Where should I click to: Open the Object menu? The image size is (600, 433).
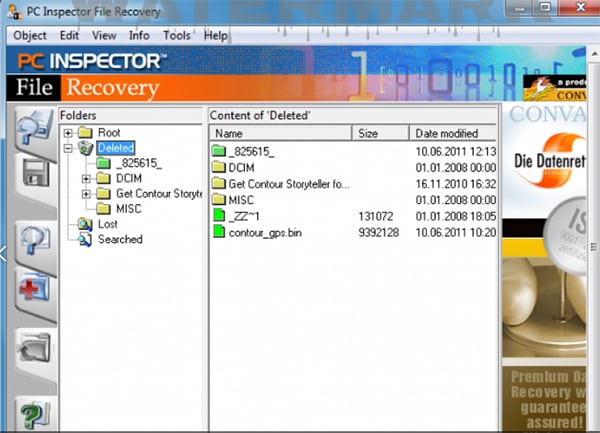(x=30, y=36)
